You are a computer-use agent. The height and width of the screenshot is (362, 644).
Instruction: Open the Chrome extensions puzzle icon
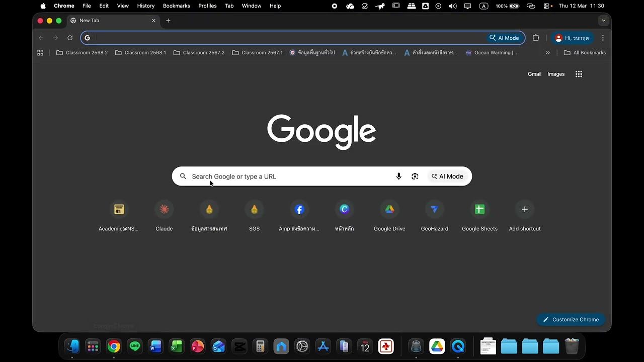pos(536,38)
